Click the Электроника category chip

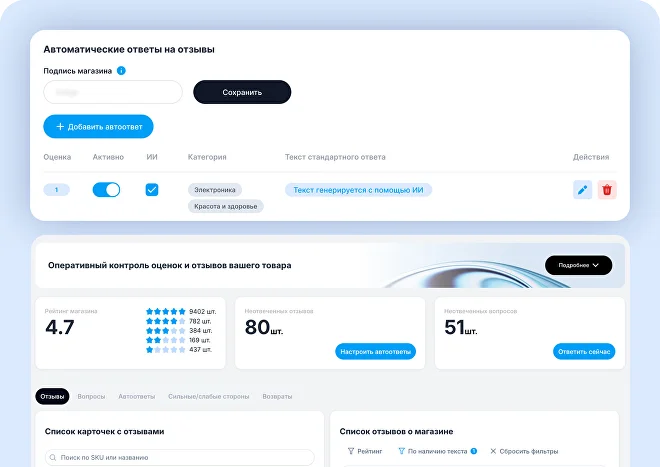pos(215,190)
